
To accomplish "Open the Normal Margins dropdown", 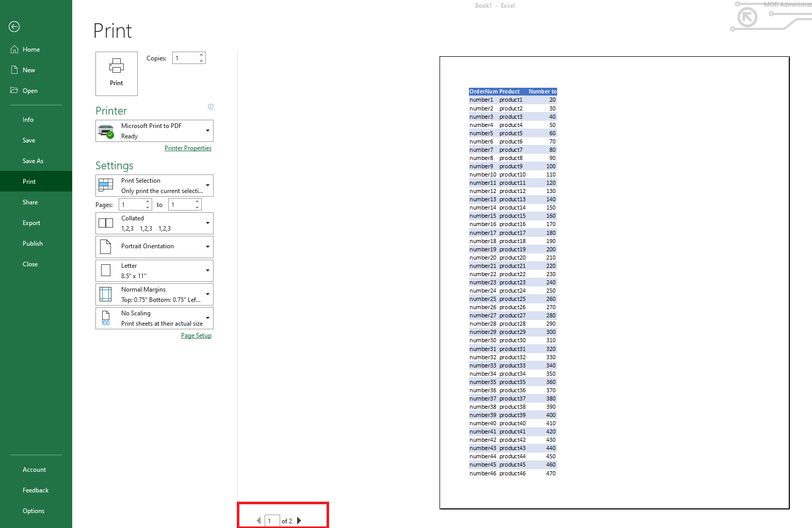I will [154, 294].
